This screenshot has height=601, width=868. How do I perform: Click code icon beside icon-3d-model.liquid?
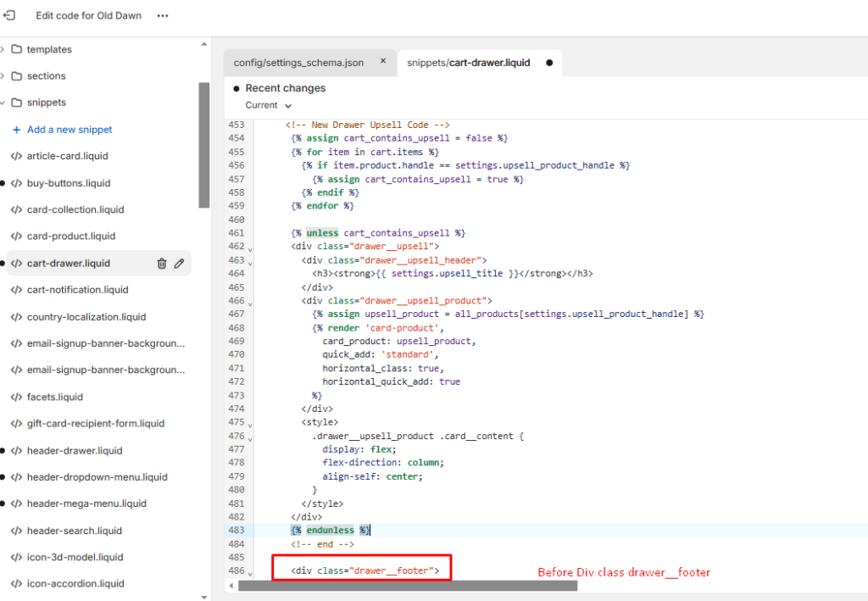(17, 557)
